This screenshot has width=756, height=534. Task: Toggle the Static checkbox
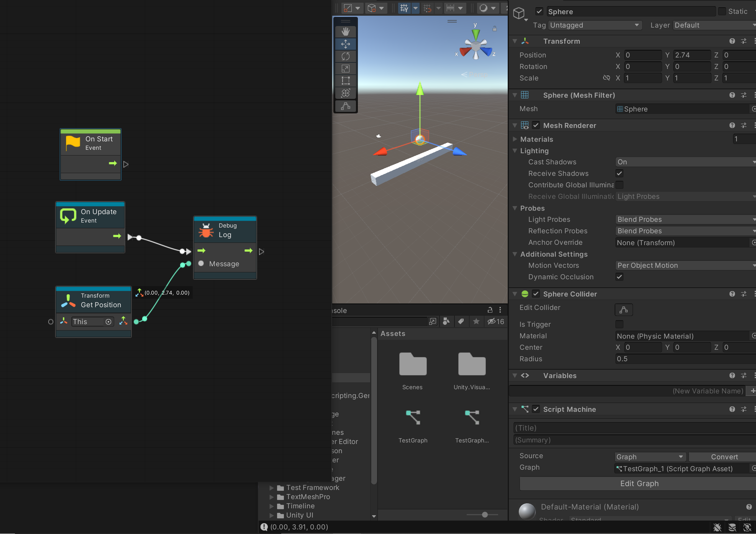(x=722, y=11)
